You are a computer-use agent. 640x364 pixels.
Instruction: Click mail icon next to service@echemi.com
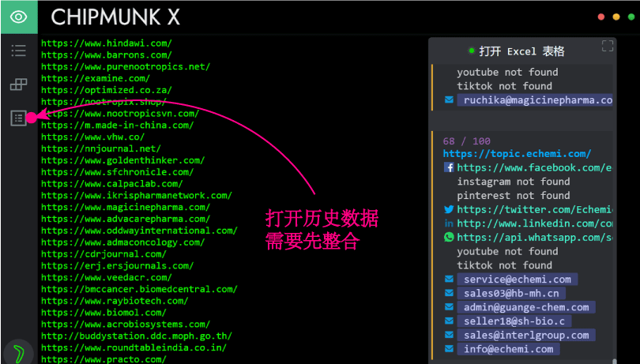449,280
